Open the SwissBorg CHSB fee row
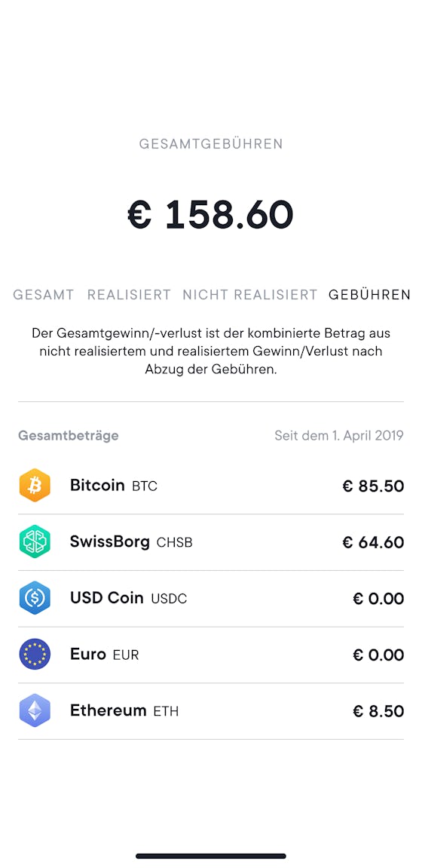The image size is (422, 868). pos(211,542)
